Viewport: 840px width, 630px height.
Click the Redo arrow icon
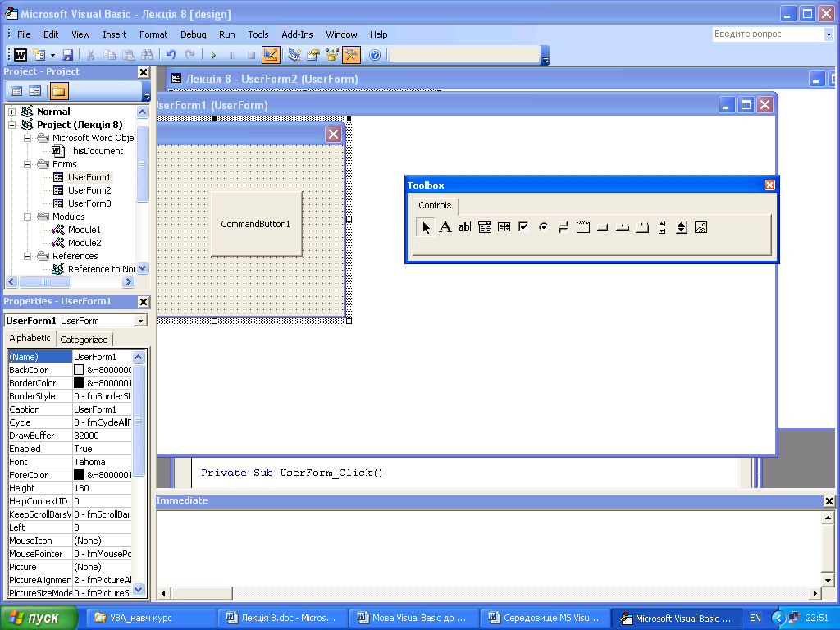tap(189, 55)
